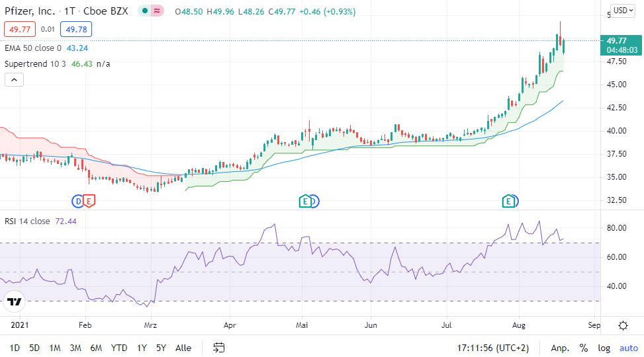This screenshot has height=357, width=644.
Task: Click the 45.00 price axis label
Action: [x=616, y=85]
